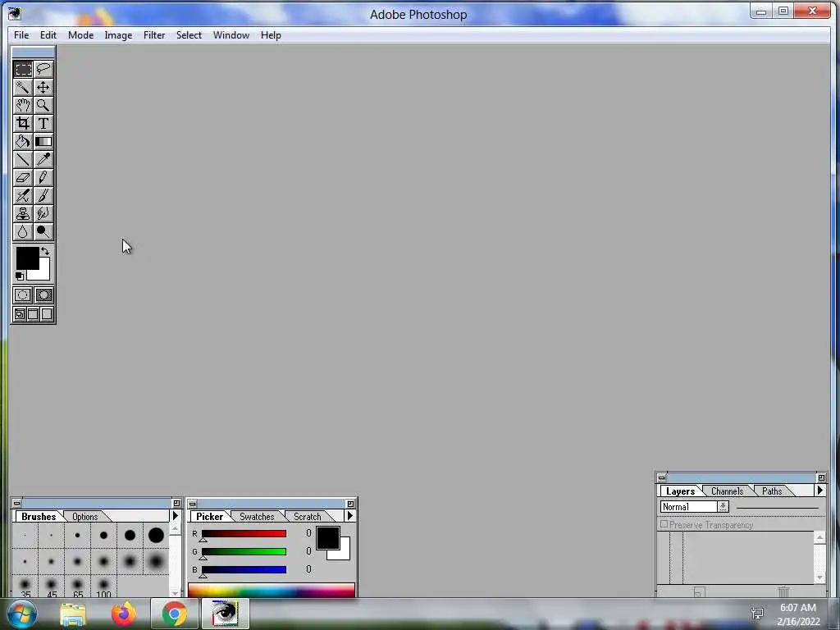Select the Crop tool
The width and height of the screenshot is (840, 630).
(x=23, y=124)
